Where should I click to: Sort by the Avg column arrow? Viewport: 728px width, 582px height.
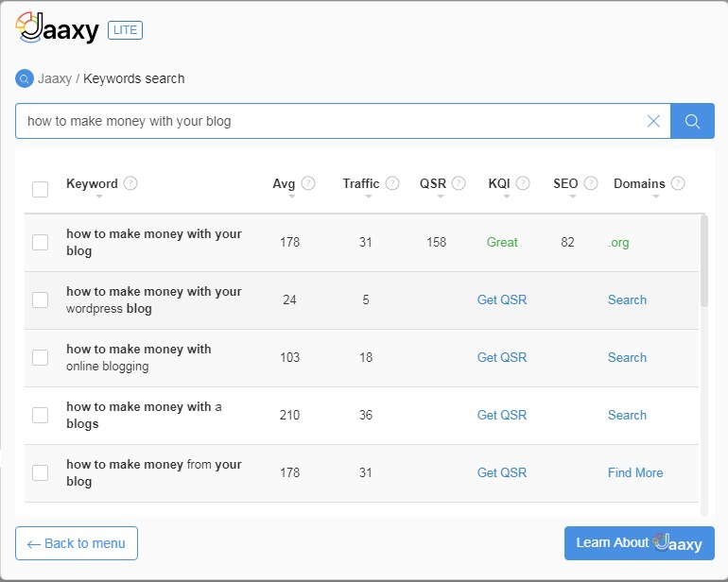point(291,197)
